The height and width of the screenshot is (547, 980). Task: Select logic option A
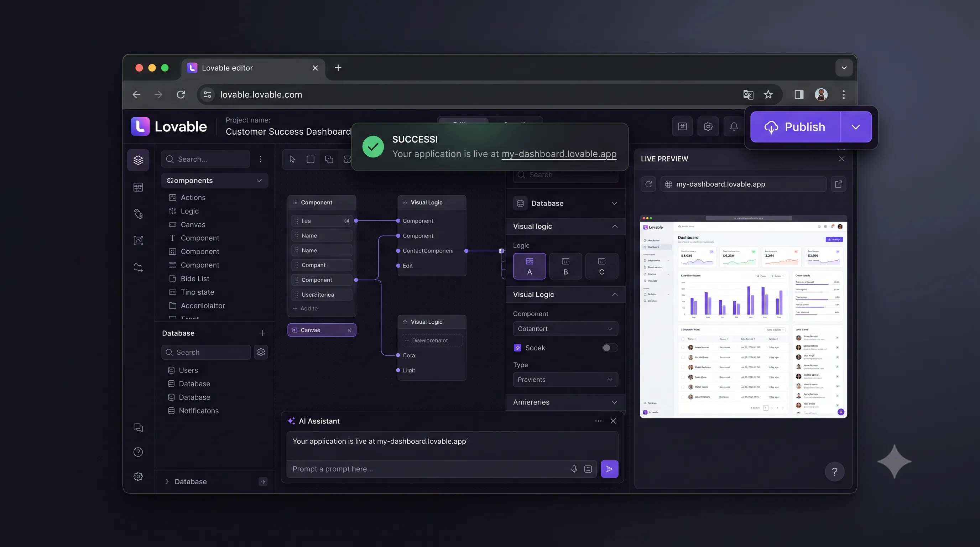point(530,266)
